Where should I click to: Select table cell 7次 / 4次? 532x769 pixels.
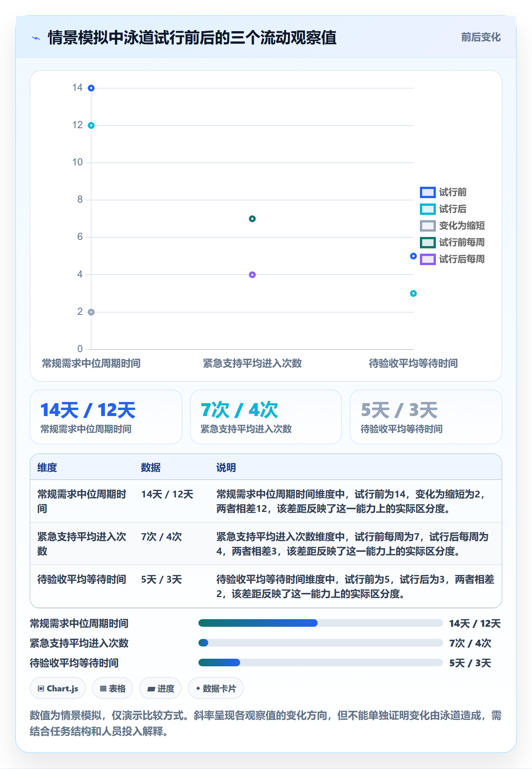[161, 537]
